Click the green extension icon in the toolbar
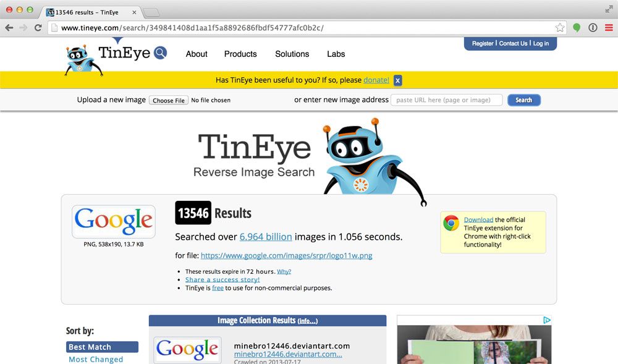The height and width of the screenshot is (364, 618). (577, 28)
